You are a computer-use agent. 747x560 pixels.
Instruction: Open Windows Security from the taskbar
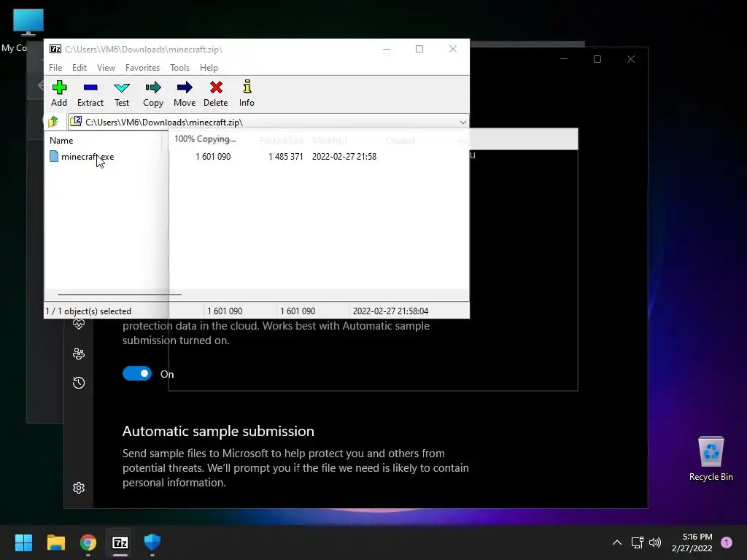pyautogui.click(x=152, y=542)
